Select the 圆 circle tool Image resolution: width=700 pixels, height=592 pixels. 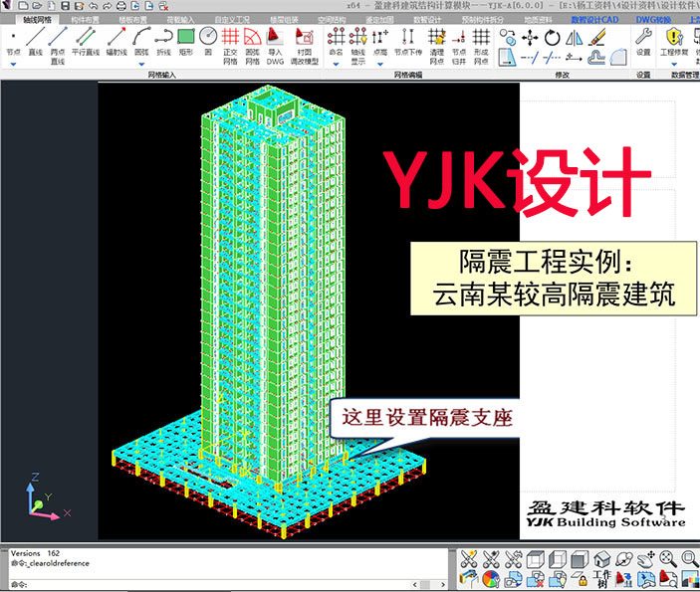(x=208, y=43)
